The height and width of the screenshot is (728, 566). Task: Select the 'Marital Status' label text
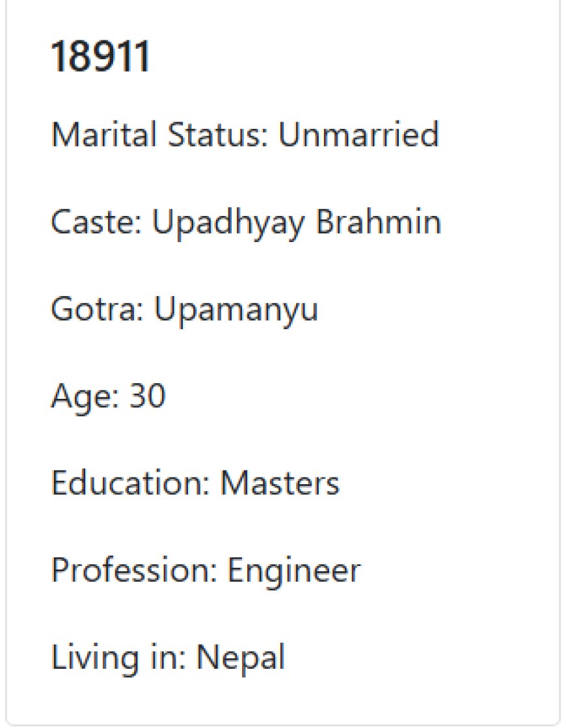click(160, 134)
